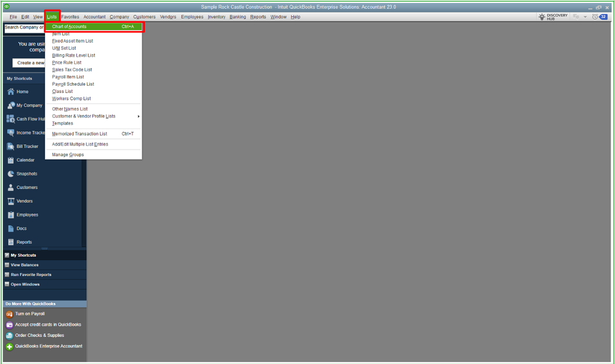The width and height of the screenshot is (615, 364).
Task: Open Vendors shortcut in sidebar
Action: coord(20,201)
